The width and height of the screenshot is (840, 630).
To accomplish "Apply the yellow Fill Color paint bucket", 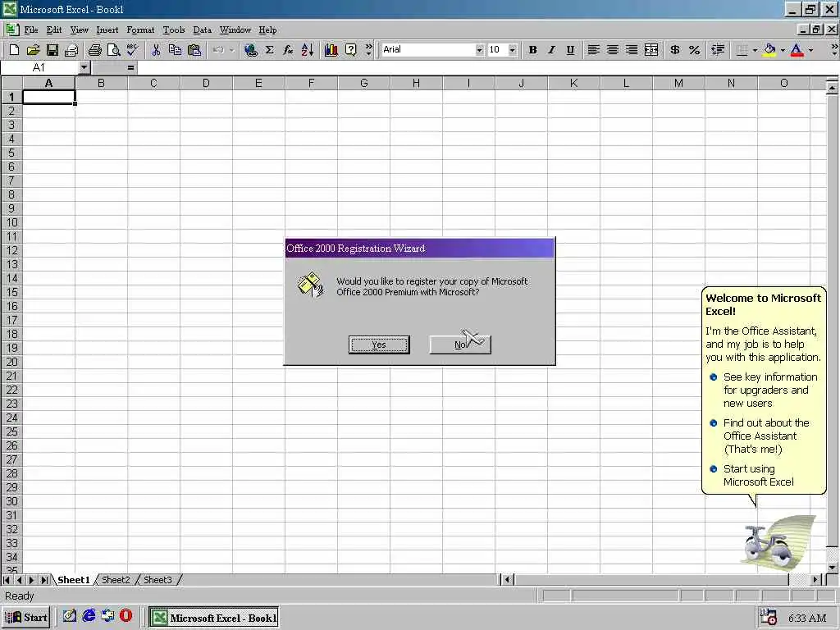I will coord(769,50).
